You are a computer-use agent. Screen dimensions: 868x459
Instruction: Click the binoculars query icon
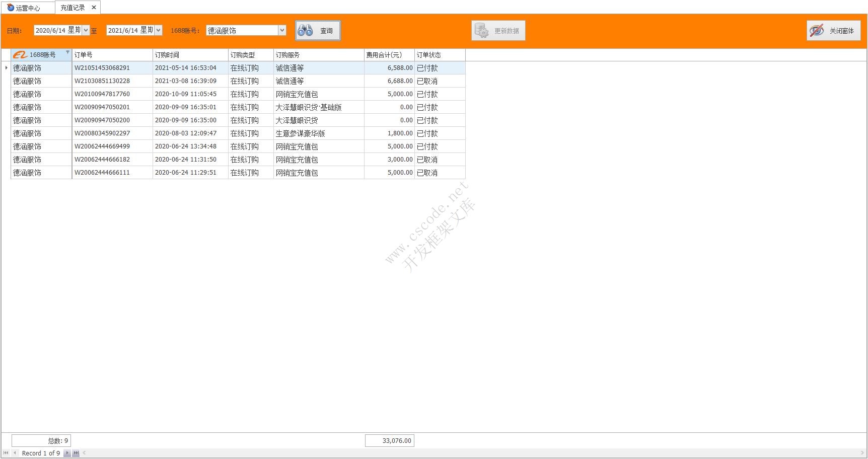tap(305, 31)
